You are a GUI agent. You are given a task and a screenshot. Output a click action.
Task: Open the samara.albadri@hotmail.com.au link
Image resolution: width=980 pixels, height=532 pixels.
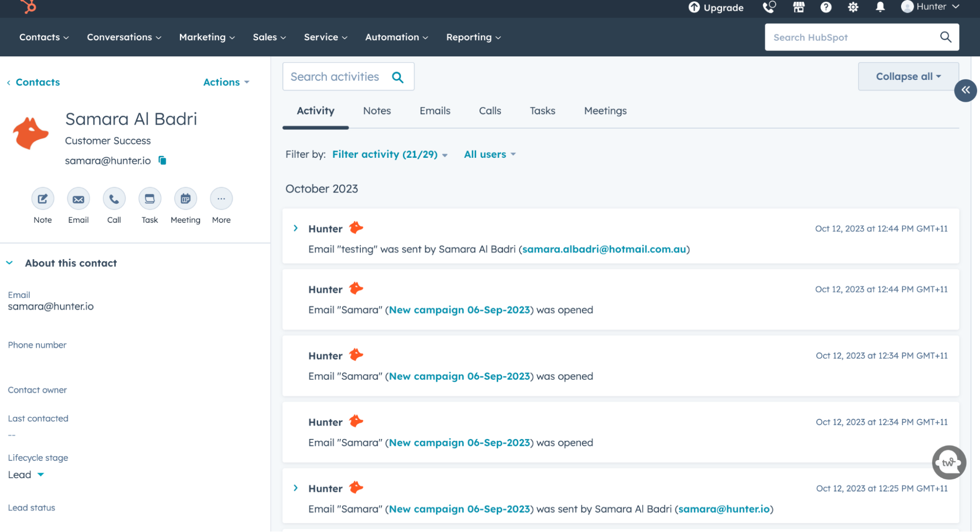click(x=604, y=249)
